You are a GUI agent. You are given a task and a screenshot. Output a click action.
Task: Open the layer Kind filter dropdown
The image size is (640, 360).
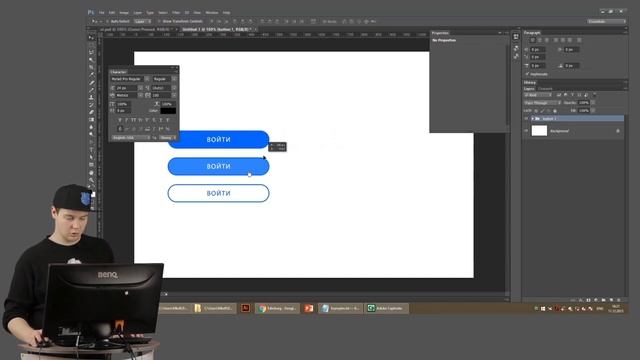pyautogui.click(x=538, y=95)
